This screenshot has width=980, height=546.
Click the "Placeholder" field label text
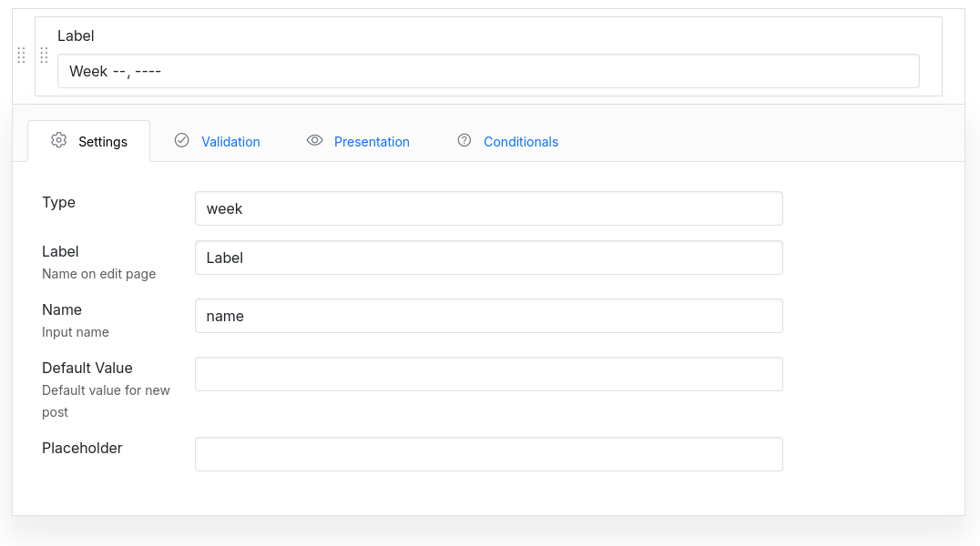click(x=82, y=448)
